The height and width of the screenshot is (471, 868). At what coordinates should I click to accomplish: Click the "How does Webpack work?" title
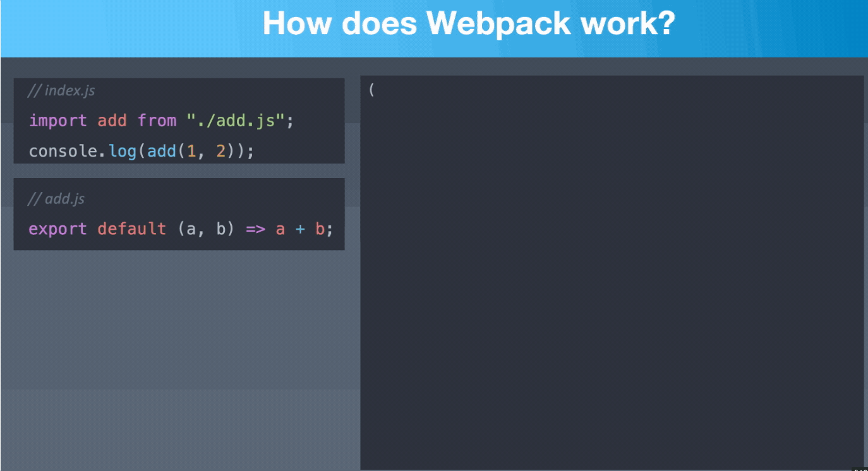click(x=469, y=24)
